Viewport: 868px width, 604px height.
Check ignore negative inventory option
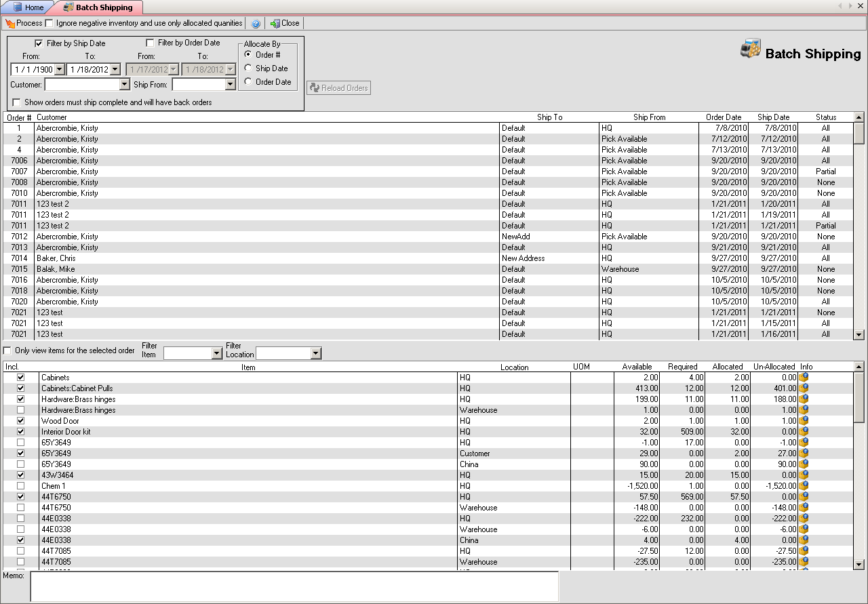(x=50, y=23)
